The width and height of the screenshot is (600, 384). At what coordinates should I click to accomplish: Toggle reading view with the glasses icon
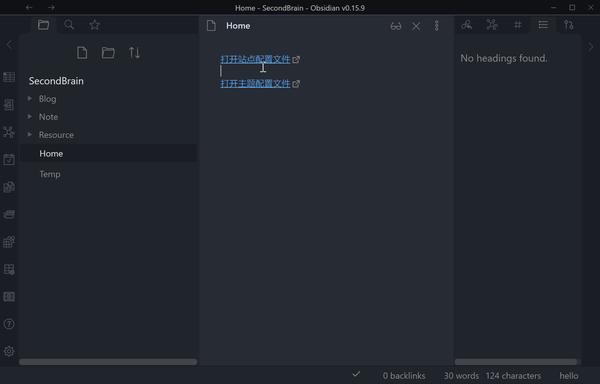click(x=396, y=26)
